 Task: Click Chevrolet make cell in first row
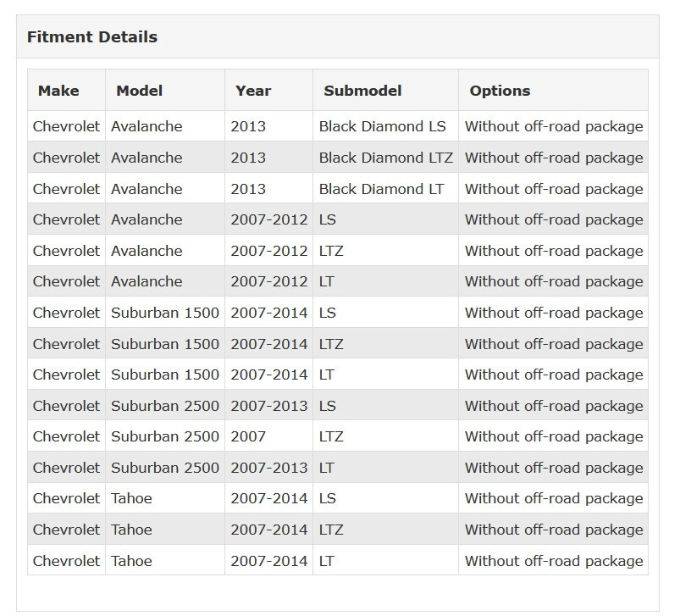pyautogui.click(x=66, y=126)
